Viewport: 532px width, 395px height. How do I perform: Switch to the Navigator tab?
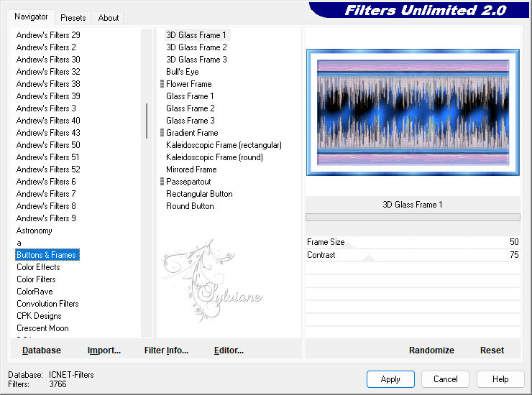coord(31,17)
